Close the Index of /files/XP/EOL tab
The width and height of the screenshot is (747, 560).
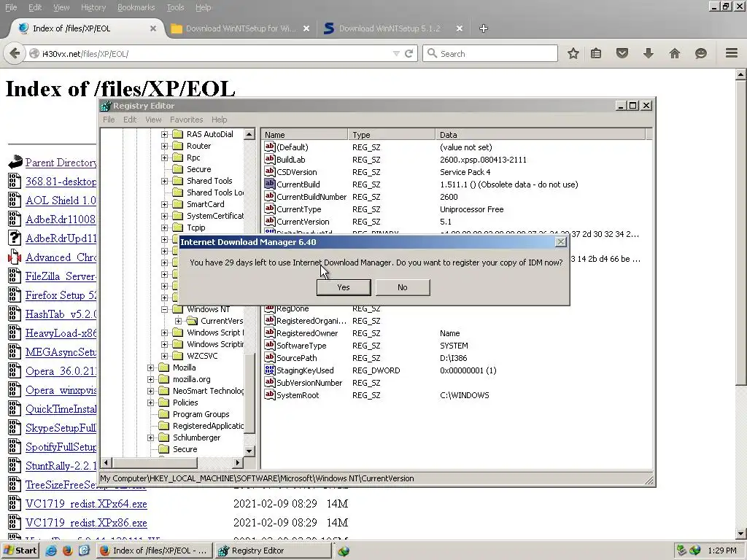click(153, 28)
